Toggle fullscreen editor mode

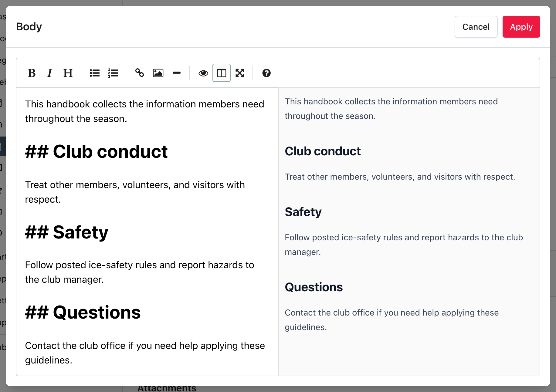pyautogui.click(x=240, y=73)
